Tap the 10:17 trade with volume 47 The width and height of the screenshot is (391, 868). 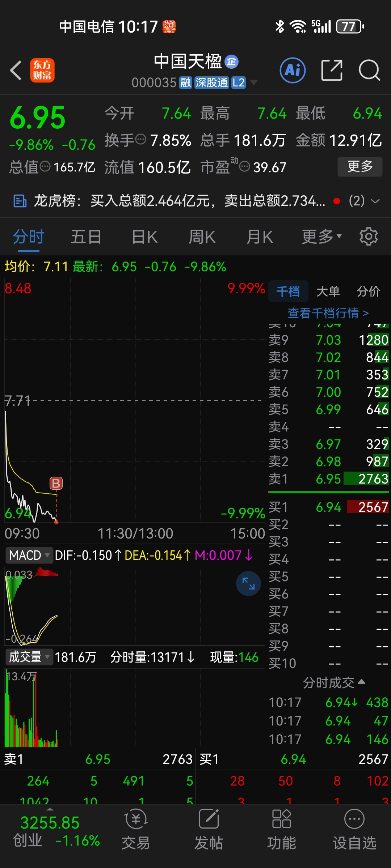[x=329, y=721]
